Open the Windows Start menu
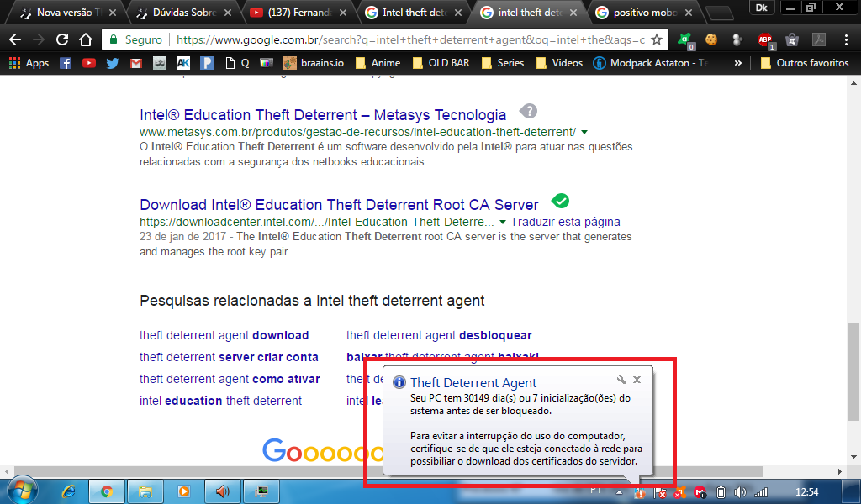Screen dimensions: 861x504 (22, 490)
